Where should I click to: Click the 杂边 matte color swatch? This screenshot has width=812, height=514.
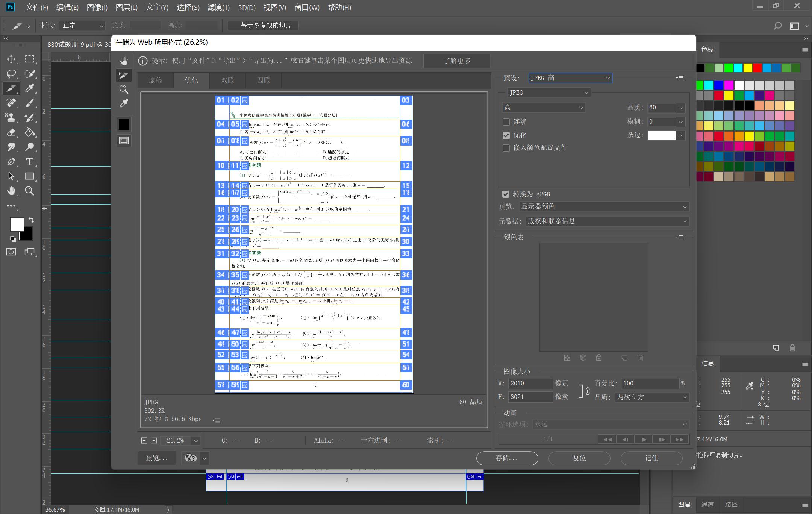coord(662,135)
